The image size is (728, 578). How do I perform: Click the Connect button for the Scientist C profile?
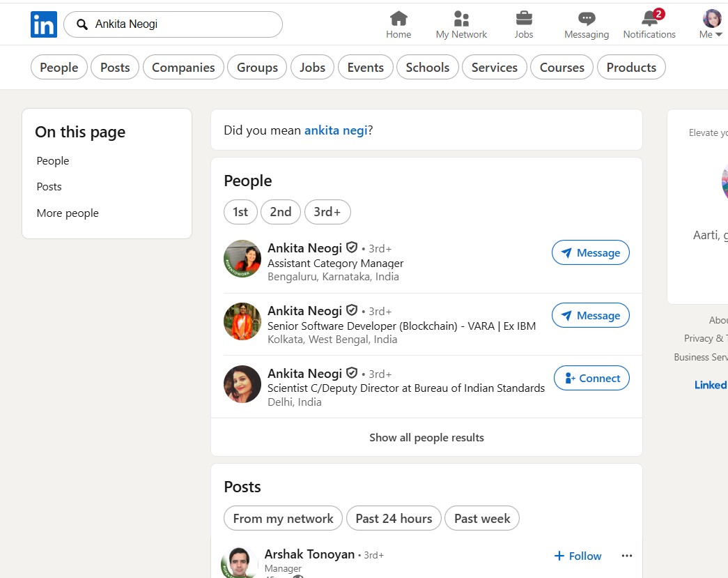tap(591, 379)
